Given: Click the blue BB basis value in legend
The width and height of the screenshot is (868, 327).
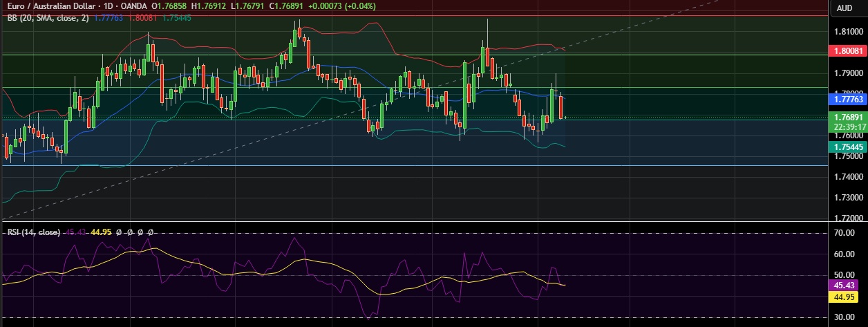Looking at the screenshot, I should click(x=108, y=18).
